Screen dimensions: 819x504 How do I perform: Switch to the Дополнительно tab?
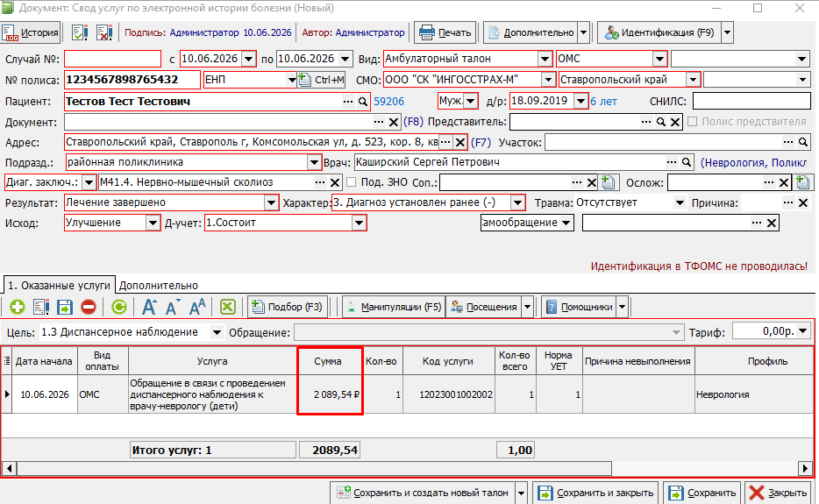click(x=159, y=286)
